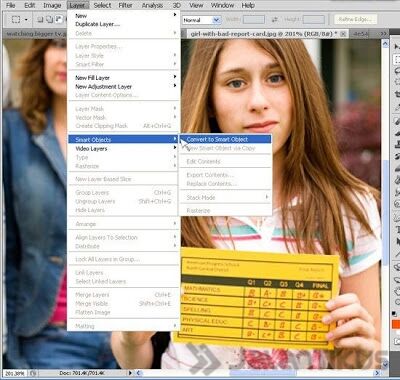The image size is (400, 380).
Task: Click the Group Layers menu entry
Action: pos(124,193)
